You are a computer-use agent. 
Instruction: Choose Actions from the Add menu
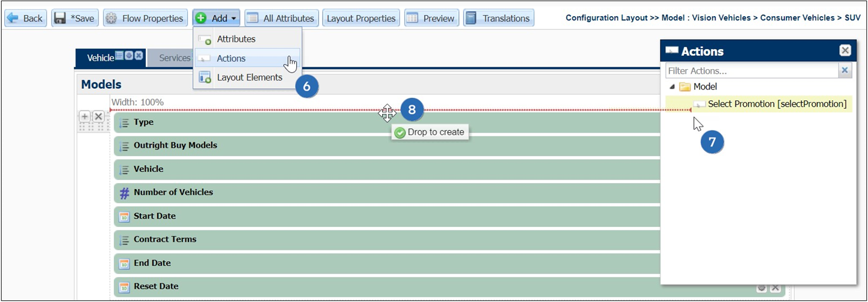pos(247,58)
